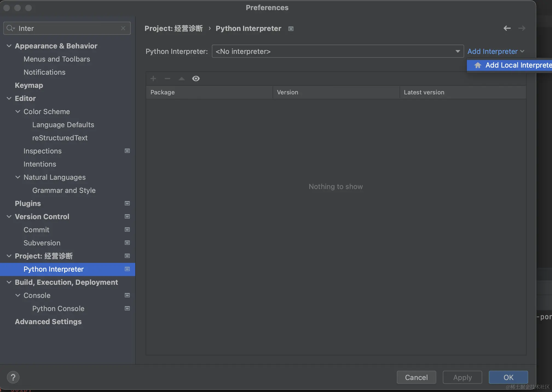This screenshot has width=552, height=392.
Task: Collapse Build, Execution, Deployment section
Action: coord(9,282)
